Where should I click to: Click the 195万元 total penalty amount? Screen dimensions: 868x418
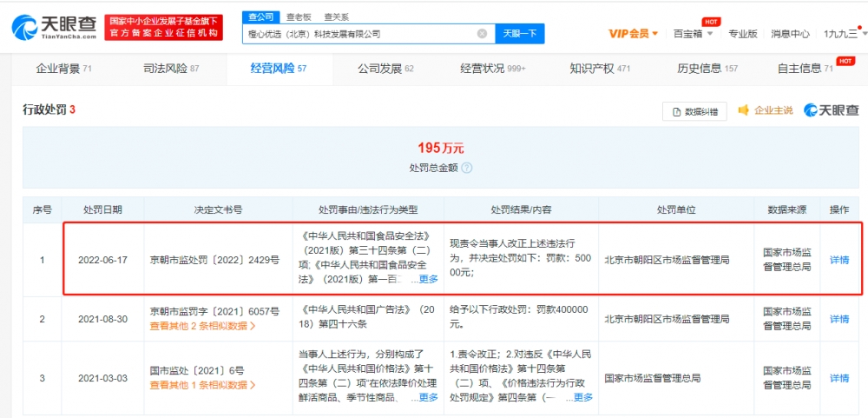441,148
